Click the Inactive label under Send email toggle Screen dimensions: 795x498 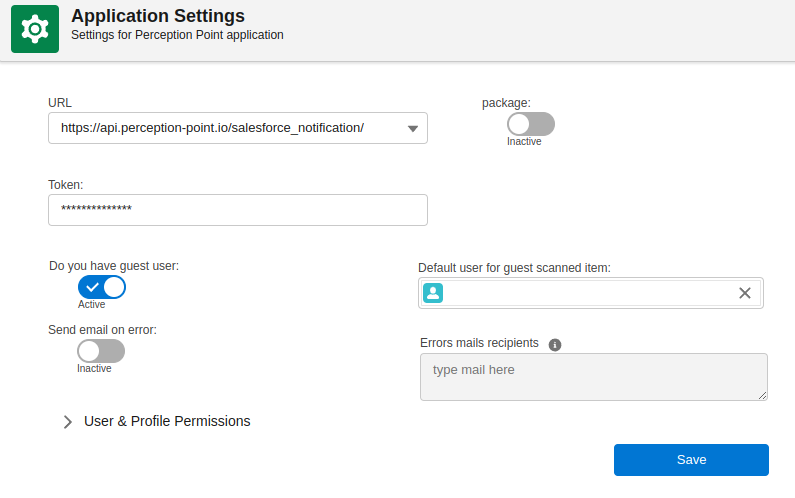94,369
